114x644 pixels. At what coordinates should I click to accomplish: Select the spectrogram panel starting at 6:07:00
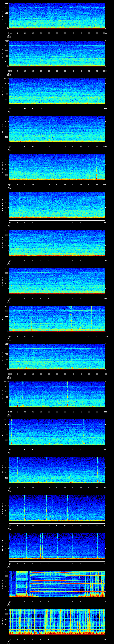[x=57, y=622]
